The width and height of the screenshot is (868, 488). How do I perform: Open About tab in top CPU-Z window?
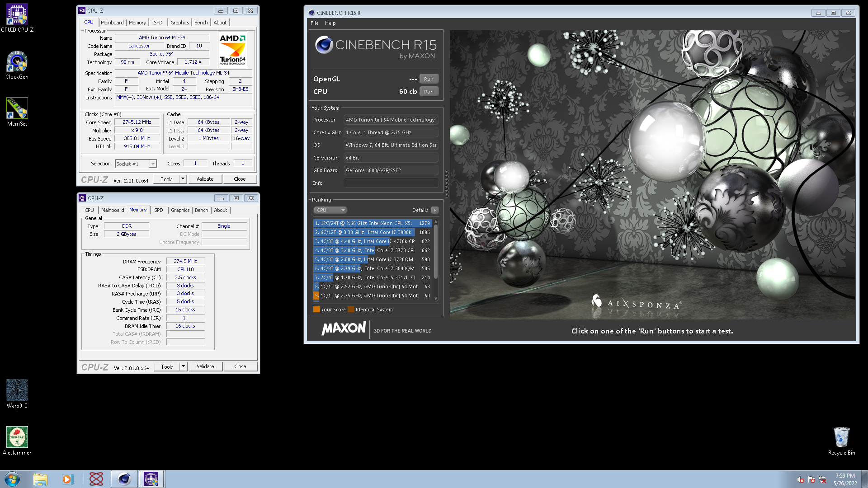(x=220, y=23)
